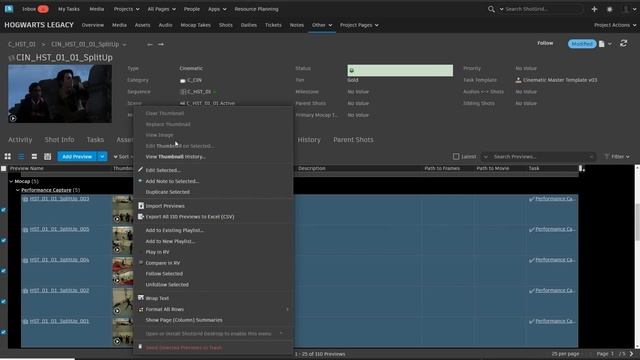Switch to card view mode

(34, 157)
